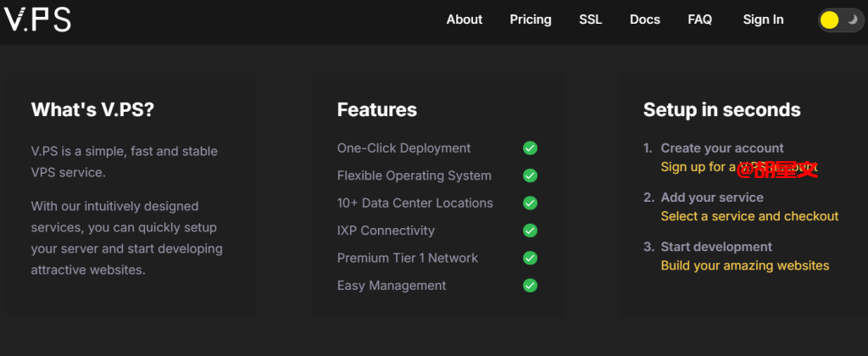Click green check next to One-Click Deployment
This screenshot has width=868, height=356.
(x=530, y=148)
